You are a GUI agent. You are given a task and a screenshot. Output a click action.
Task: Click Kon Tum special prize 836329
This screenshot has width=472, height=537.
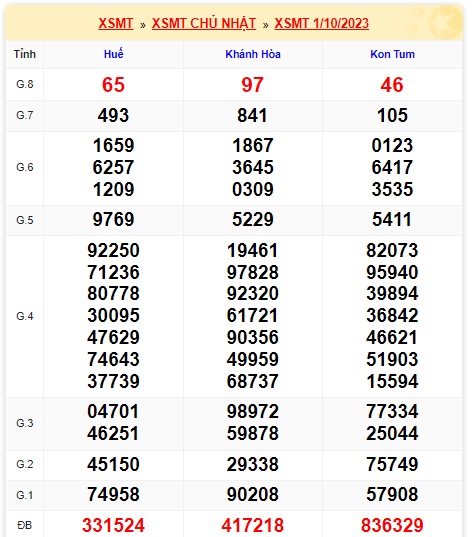392,525
